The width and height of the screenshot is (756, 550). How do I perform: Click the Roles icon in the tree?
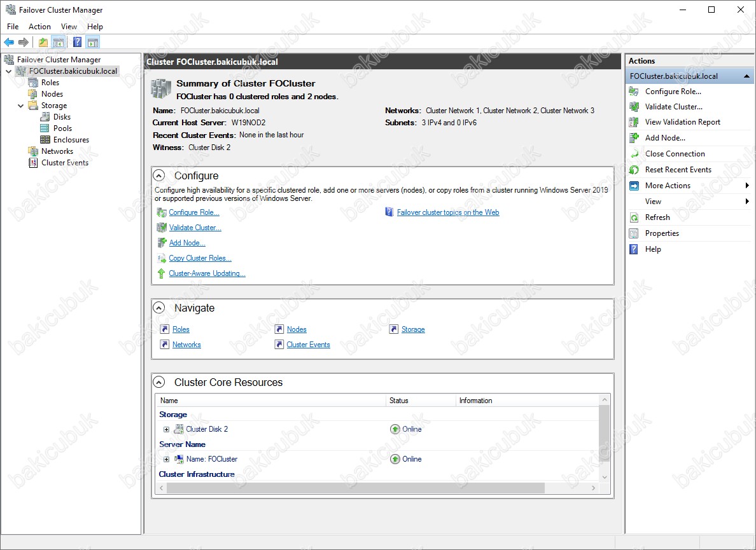tap(33, 83)
